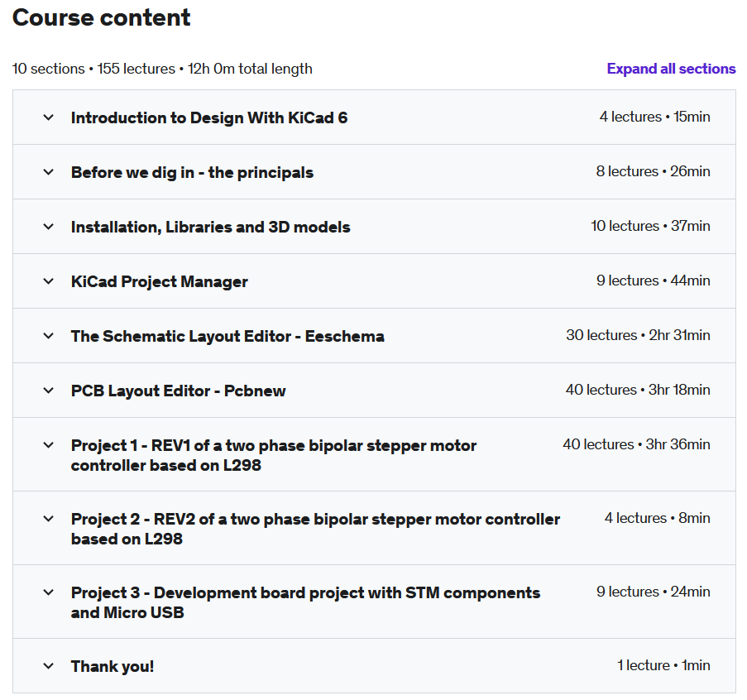Expand chevron beside Project 1 - REV1 section
Screen dimensions: 747x700
point(48,445)
